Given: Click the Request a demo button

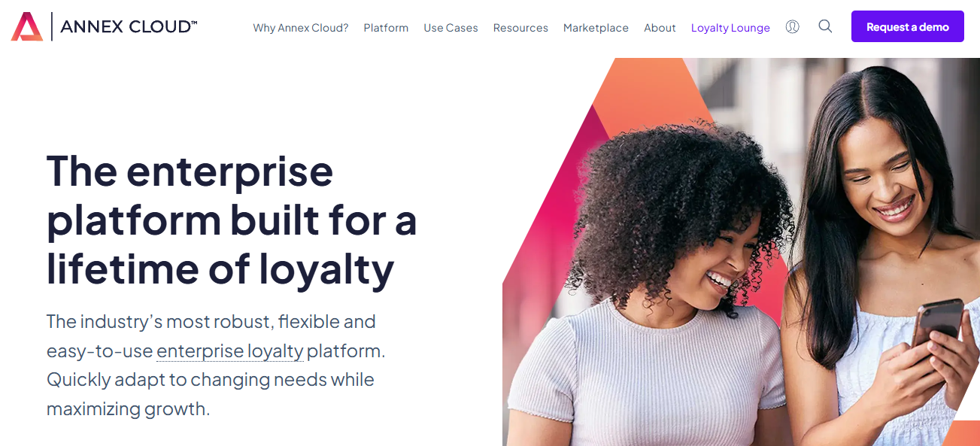Looking at the screenshot, I should coord(908,26).
